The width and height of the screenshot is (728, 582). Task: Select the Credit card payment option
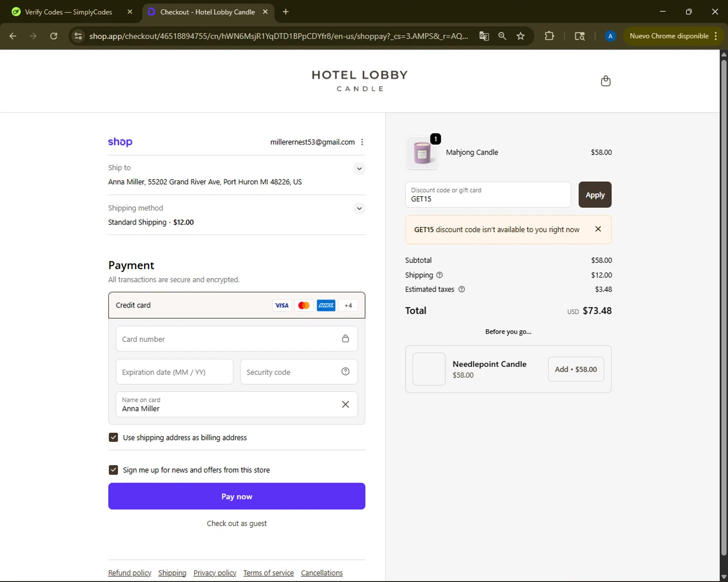(x=237, y=305)
